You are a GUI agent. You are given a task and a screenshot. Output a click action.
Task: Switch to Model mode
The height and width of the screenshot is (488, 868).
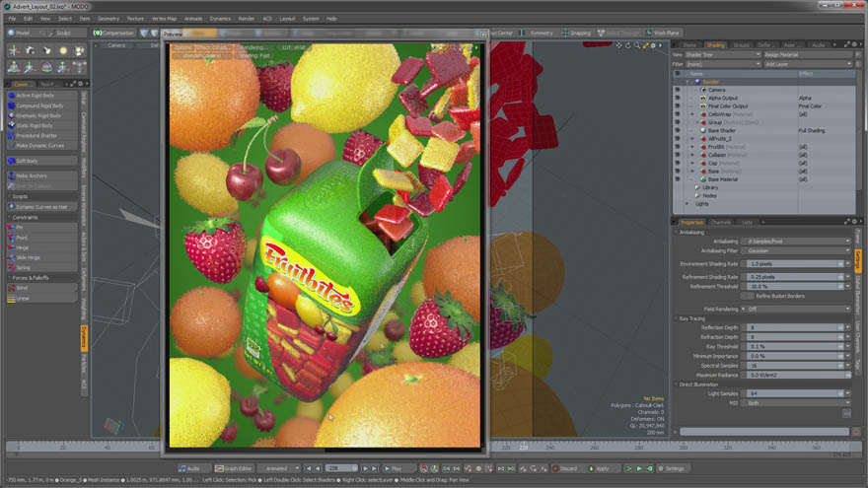click(22, 33)
